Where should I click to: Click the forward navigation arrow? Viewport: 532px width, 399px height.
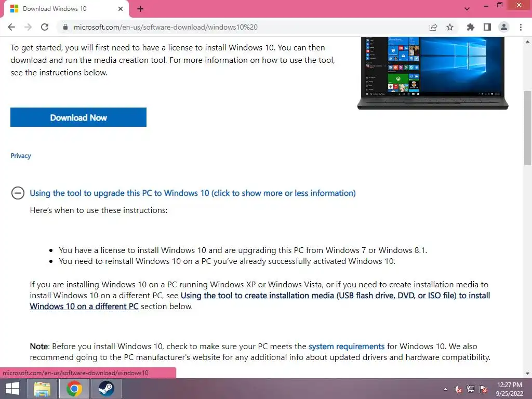pyautogui.click(x=28, y=27)
